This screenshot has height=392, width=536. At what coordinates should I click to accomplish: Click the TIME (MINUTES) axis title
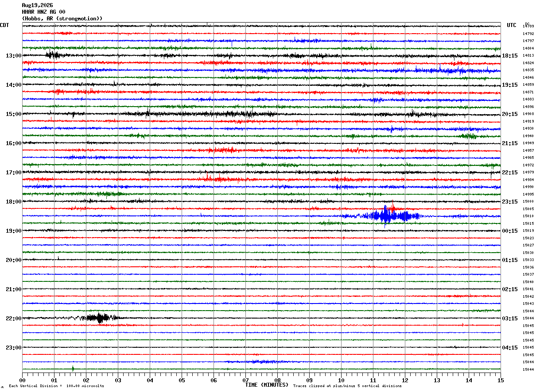click(x=267, y=385)
